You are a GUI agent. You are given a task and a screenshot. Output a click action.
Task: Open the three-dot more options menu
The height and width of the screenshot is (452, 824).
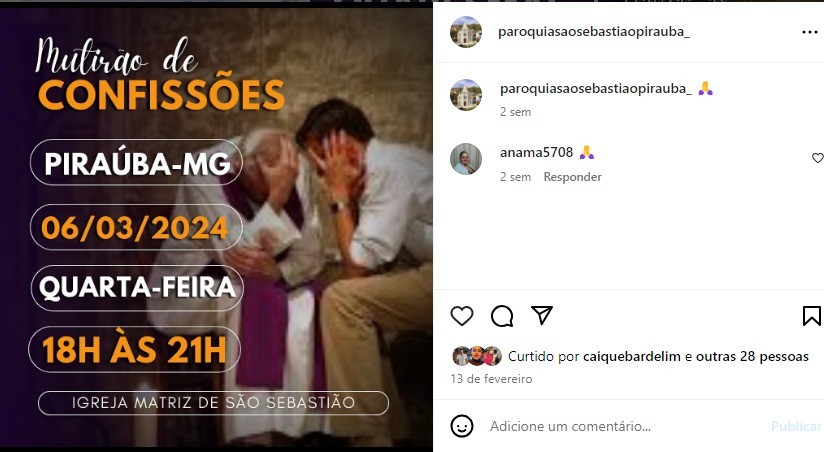(810, 33)
